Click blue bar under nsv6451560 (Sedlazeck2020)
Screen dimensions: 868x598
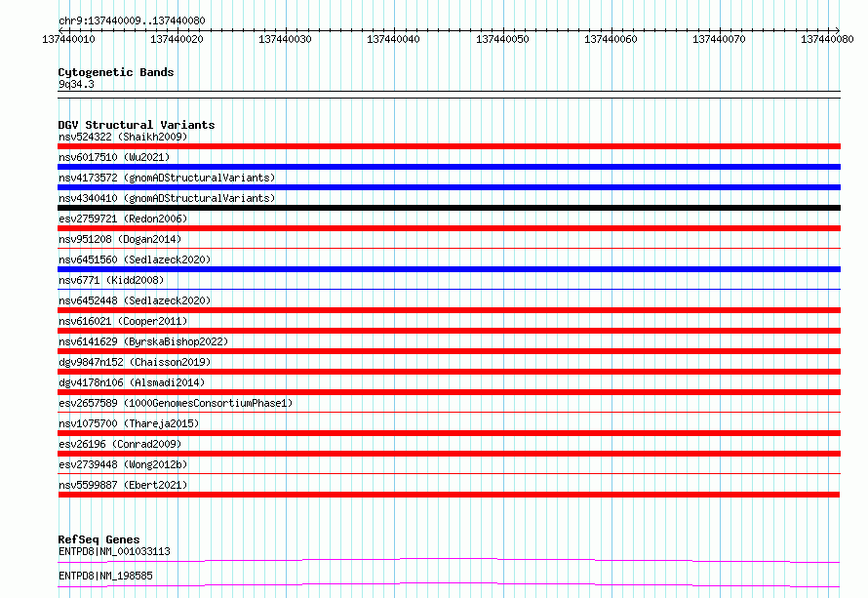449,269
